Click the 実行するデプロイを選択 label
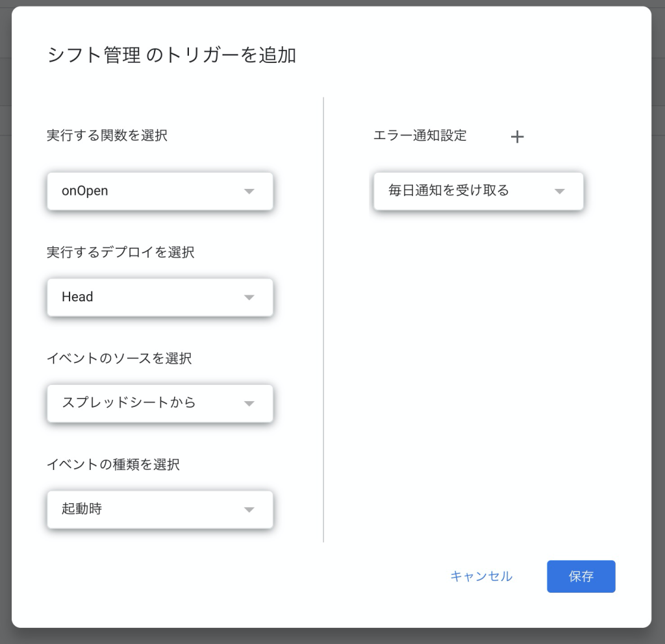The height and width of the screenshot is (644, 665). tap(120, 253)
